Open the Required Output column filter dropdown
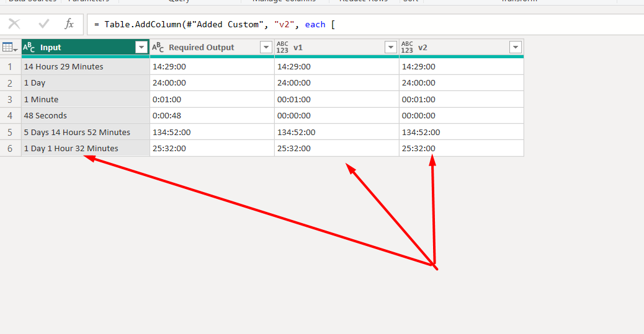The height and width of the screenshot is (334, 644). coord(266,48)
